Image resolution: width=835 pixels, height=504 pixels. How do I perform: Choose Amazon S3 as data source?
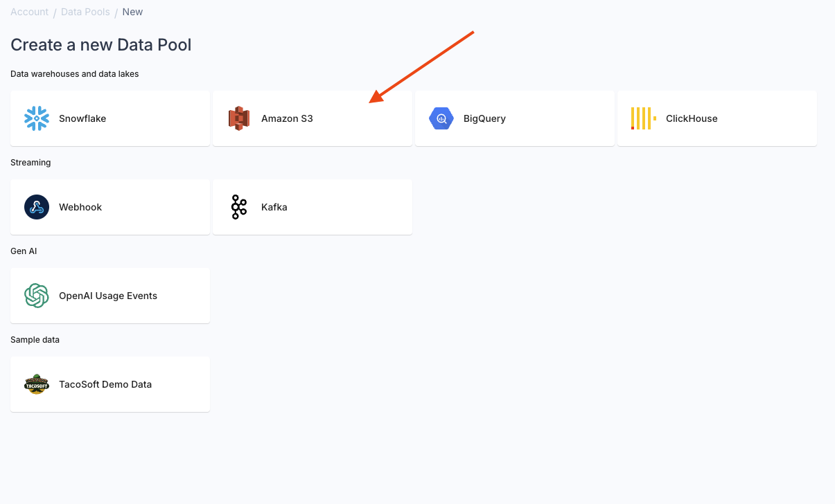[x=312, y=118]
